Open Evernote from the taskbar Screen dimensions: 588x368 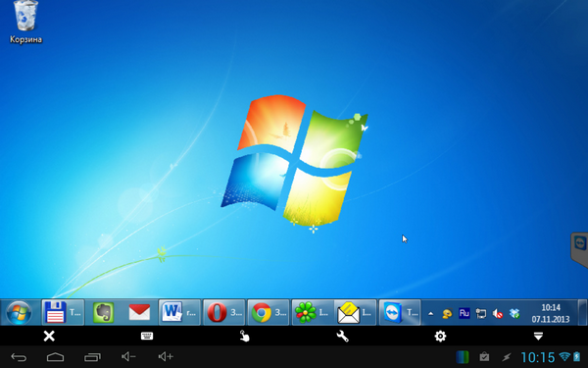[x=103, y=313]
